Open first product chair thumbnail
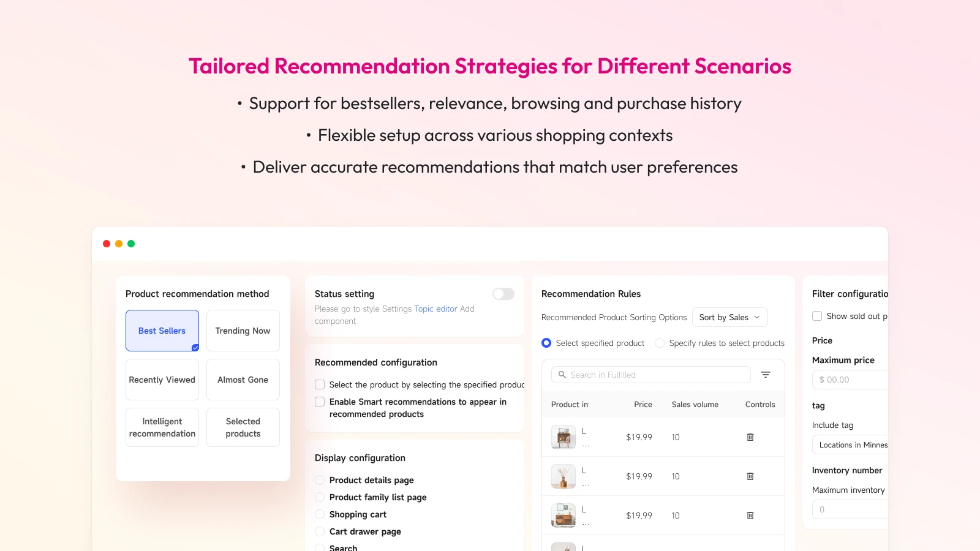The width and height of the screenshot is (980, 551). coord(563,437)
